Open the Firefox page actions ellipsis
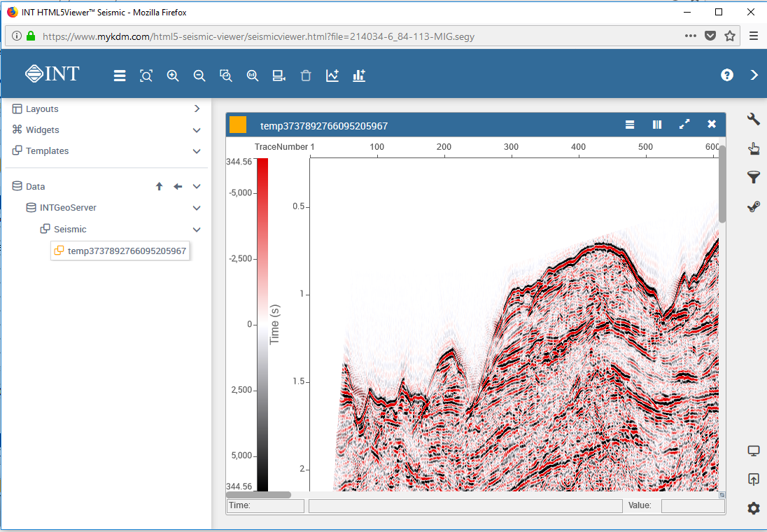767x532 pixels. pyautogui.click(x=690, y=36)
